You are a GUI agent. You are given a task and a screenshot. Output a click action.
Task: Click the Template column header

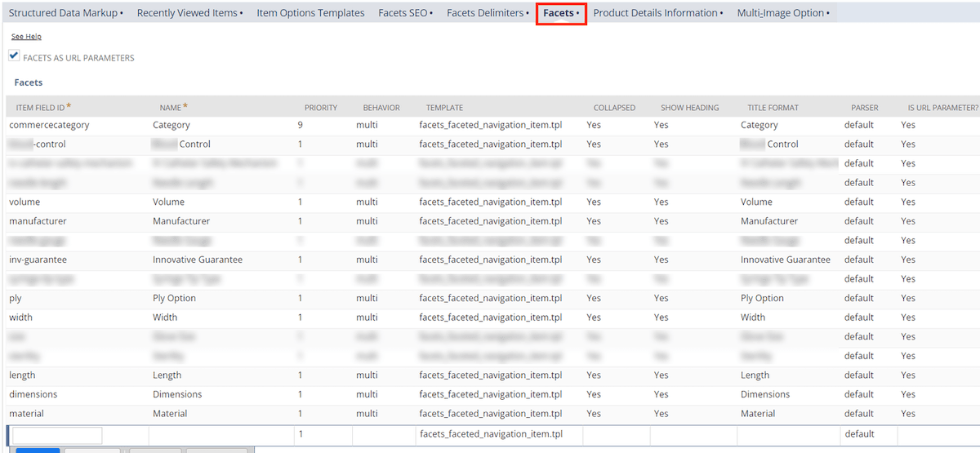[x=444, y=108]
